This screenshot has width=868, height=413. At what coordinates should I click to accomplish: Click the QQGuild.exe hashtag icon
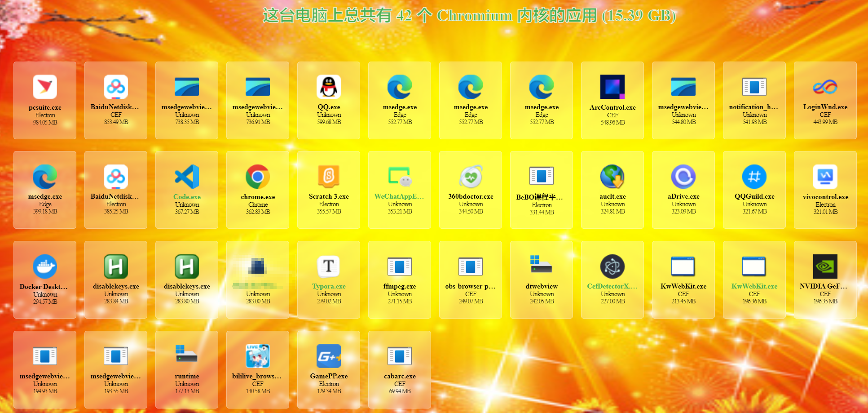(x=754, y=177)
